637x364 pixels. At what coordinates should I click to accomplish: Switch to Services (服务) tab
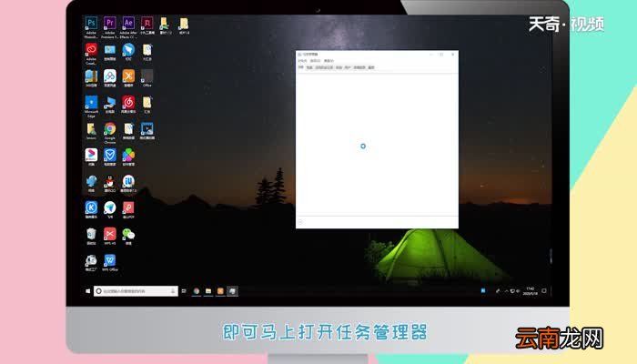tap(371, 67)
